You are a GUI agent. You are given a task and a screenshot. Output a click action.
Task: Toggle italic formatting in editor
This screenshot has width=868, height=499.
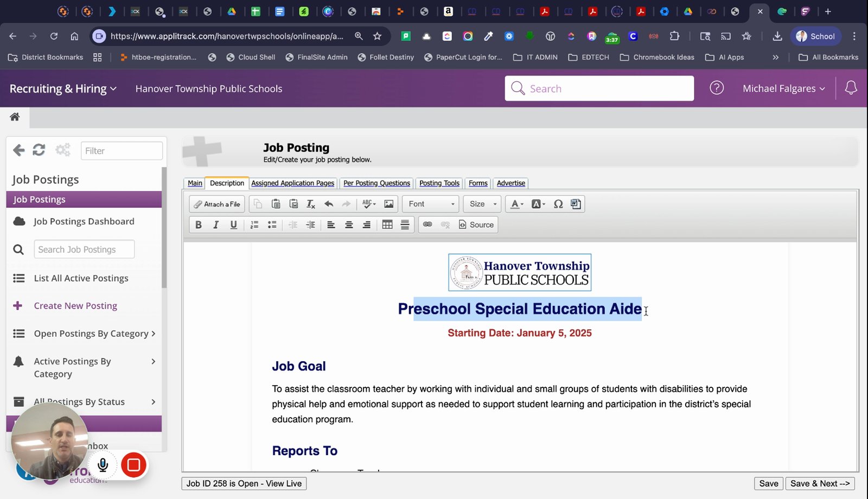tap(216, 225)
